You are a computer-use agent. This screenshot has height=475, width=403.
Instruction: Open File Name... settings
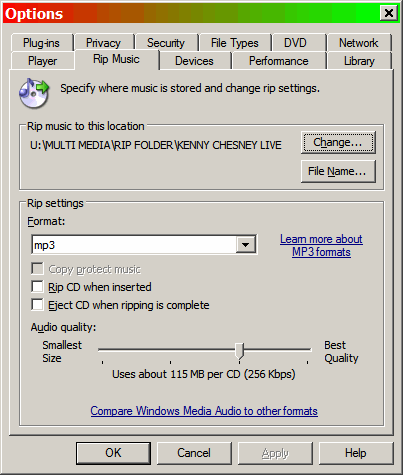tap(338, 171)
